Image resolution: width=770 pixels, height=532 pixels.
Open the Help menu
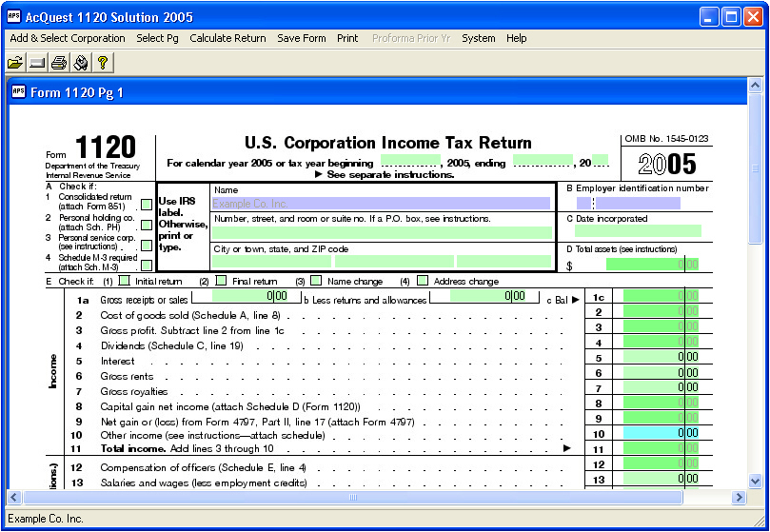tap(517, 38)
